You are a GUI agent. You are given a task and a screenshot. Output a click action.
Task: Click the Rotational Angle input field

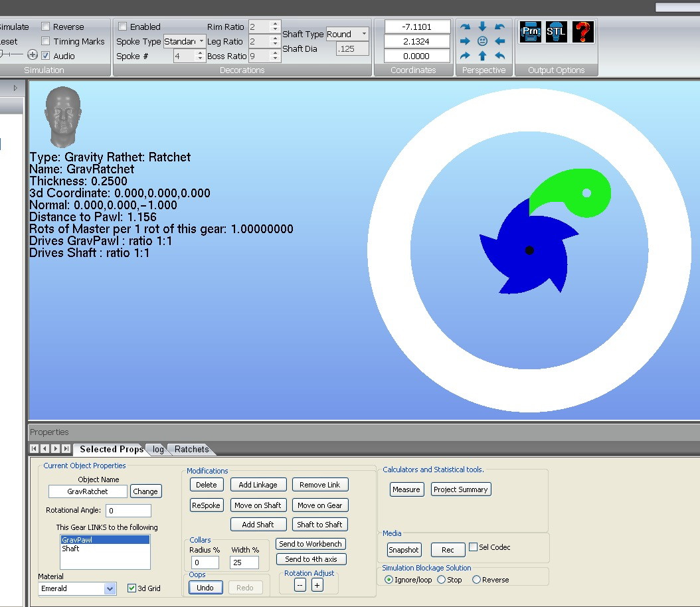point(128,511)
